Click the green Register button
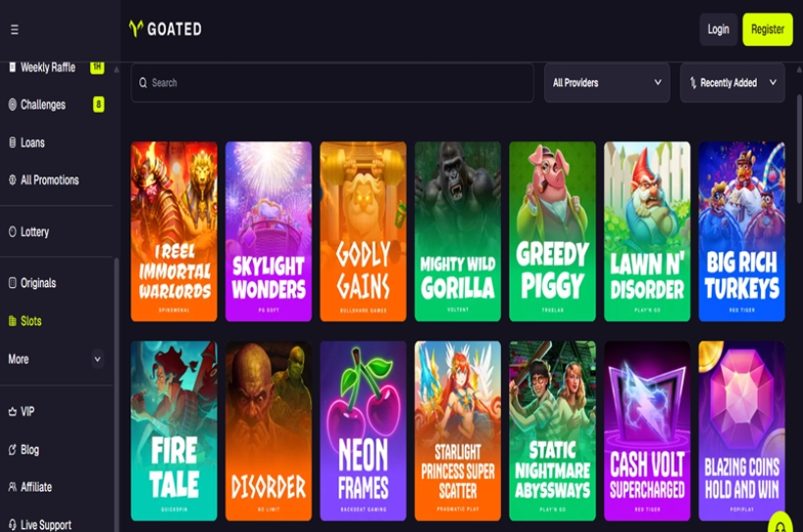The image size is (803, 532). pos(768,29)
